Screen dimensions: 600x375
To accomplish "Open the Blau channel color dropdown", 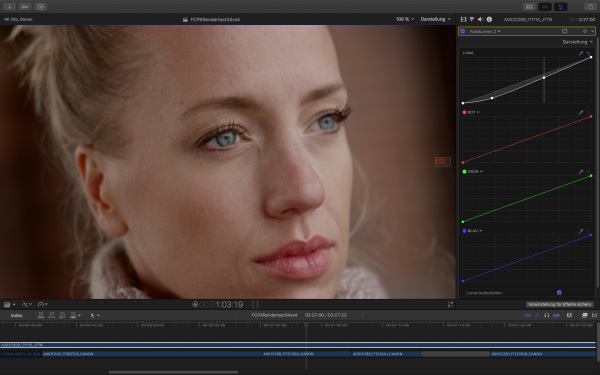I will tap(473, 231).
